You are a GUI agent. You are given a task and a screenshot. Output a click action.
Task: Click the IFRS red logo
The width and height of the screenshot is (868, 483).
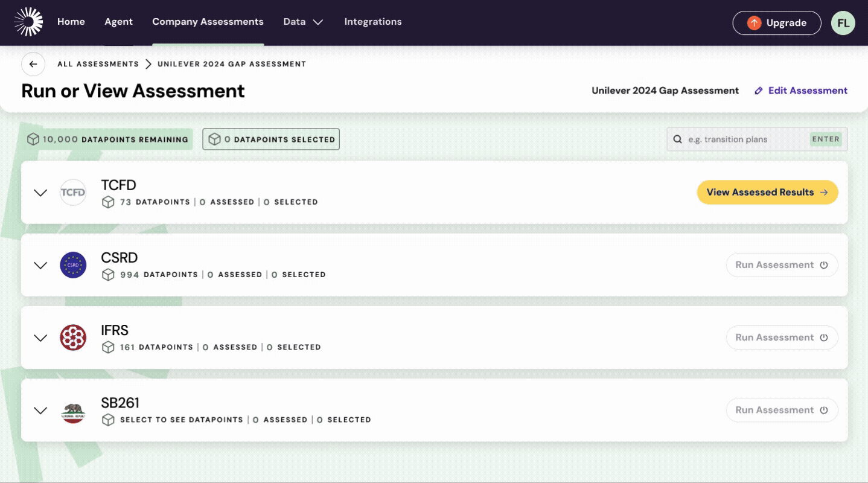click(73, 337)
